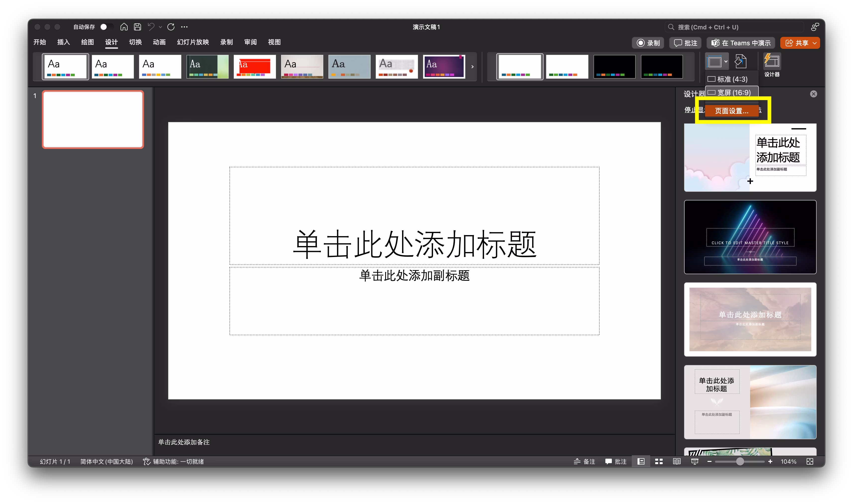Click the Format Background icon
853x504 pixels.
(x=741, y=62)
